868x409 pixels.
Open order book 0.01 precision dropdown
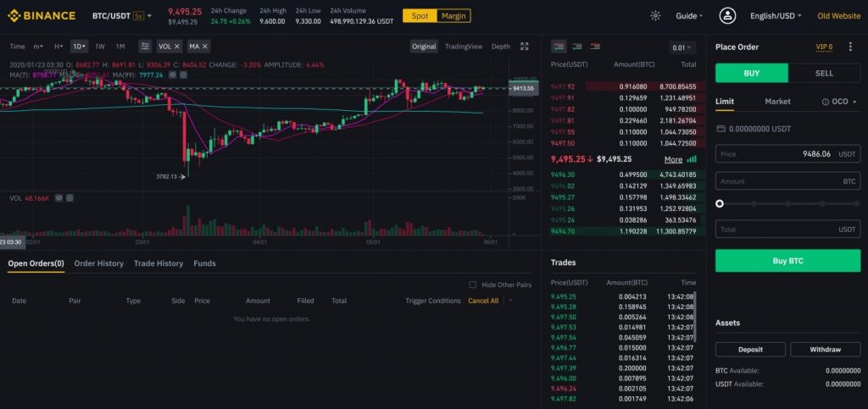click(682, 47)
